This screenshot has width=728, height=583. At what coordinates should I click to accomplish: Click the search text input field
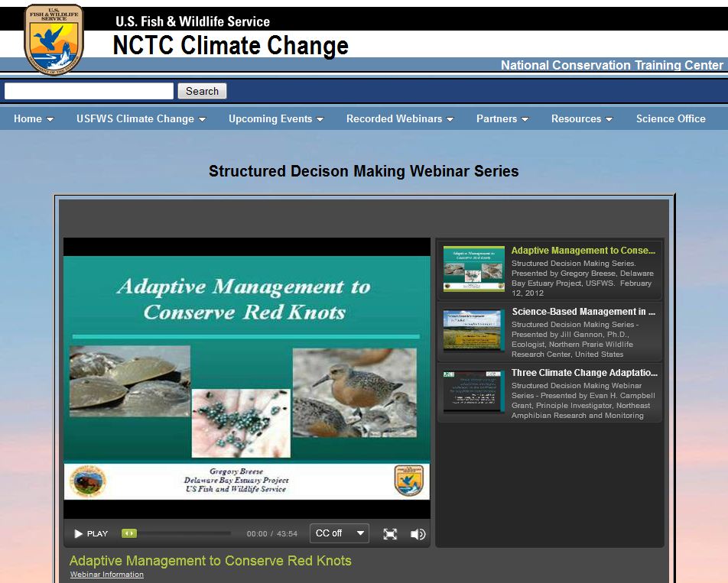click(x=89, y=91)
